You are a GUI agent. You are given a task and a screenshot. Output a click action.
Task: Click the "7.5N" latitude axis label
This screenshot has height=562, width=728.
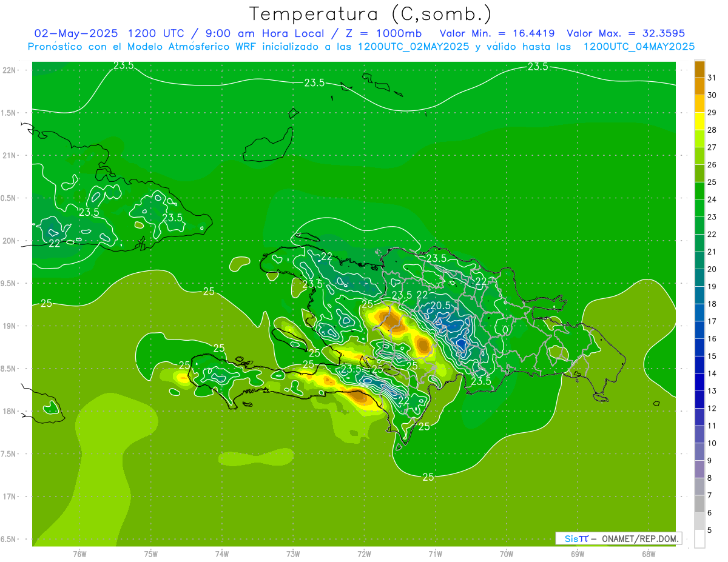coord(8,454)
